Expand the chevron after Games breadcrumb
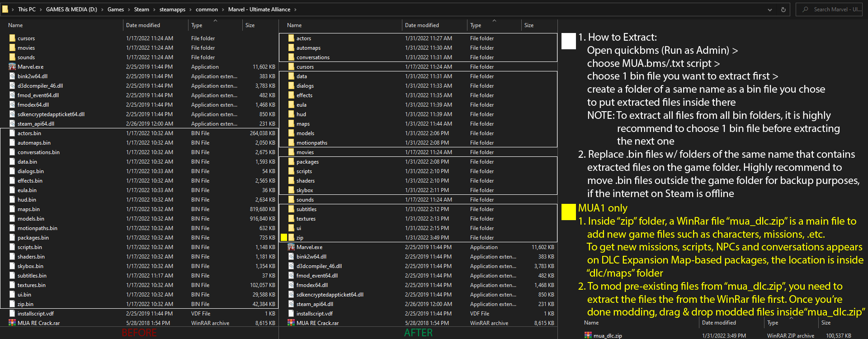Viewport: 868px width, 339px height. [x=129, y=9]
